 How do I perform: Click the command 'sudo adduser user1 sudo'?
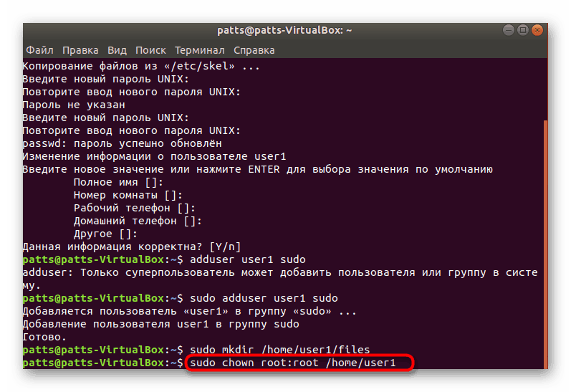(x=264, y=298)
